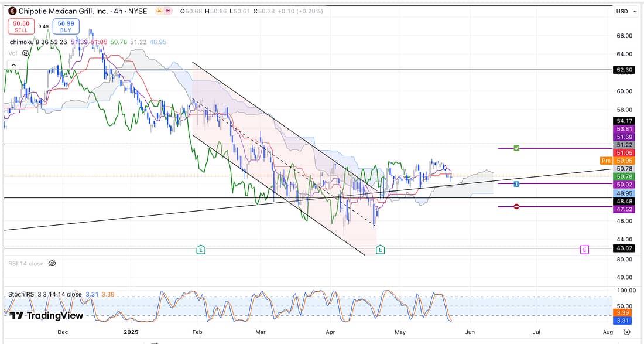Image resolution: width=644 pixels, height=344 pixels.
Task: Click the upcoming purple earnings E marker
Action: (x=584, y=250)
